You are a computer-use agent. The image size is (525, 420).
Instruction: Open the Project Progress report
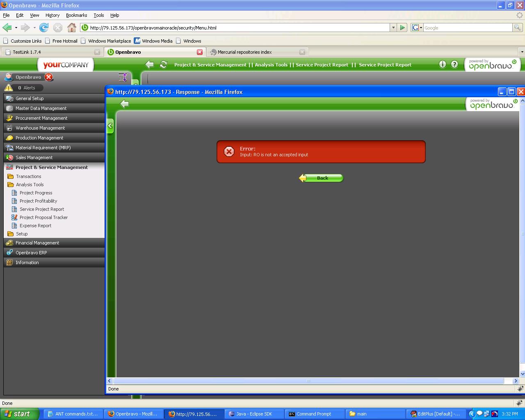tap(36, 193)
